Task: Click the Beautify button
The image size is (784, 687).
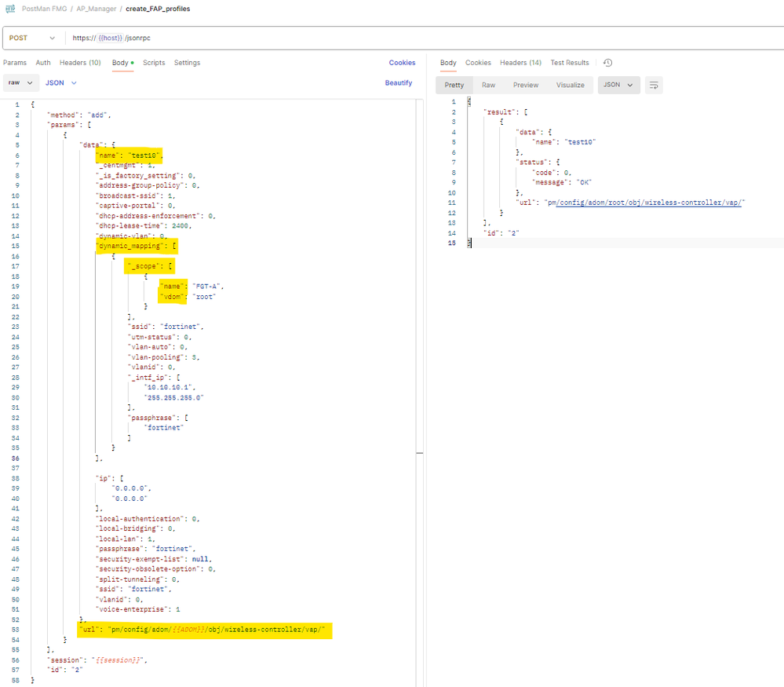Action: (x=399, y=83)
